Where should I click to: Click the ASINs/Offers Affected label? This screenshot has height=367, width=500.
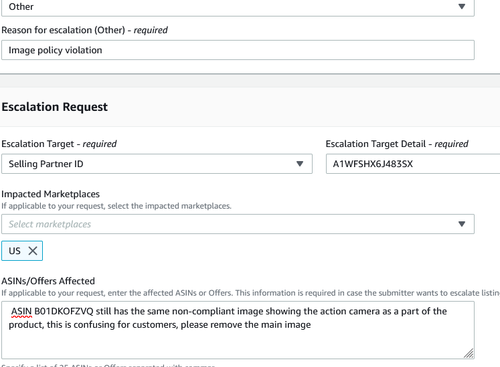pyautogui.click(x=48, y=281)
